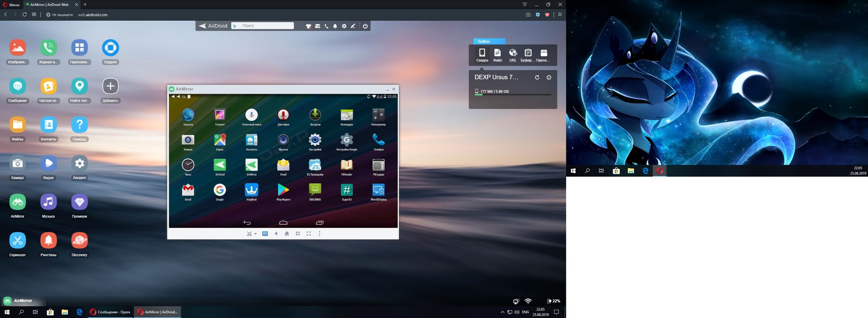The height and width of the screenshot is (318, 868).
Task: Open the Discovery planet icon
Action: (x=79, y=241)
